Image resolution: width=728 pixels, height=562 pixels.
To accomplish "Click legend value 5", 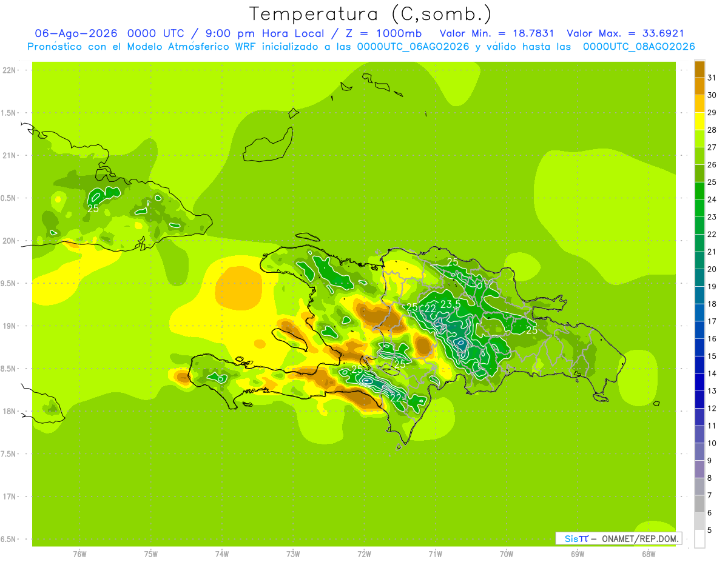I will point(710,530).
